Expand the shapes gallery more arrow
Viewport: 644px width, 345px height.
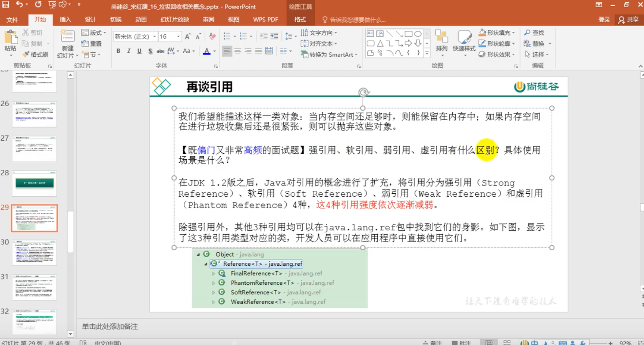point(427,53)
